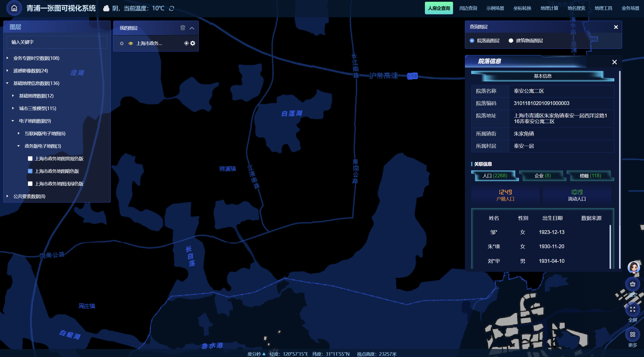Open the 周边查询 menu item
644x357 pixels.
[468, 8]
